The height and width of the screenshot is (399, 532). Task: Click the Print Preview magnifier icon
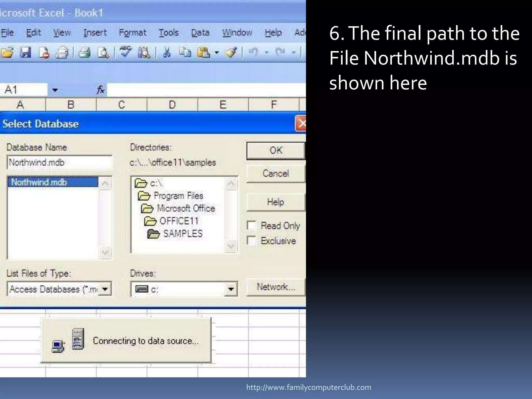coord(103,53)
